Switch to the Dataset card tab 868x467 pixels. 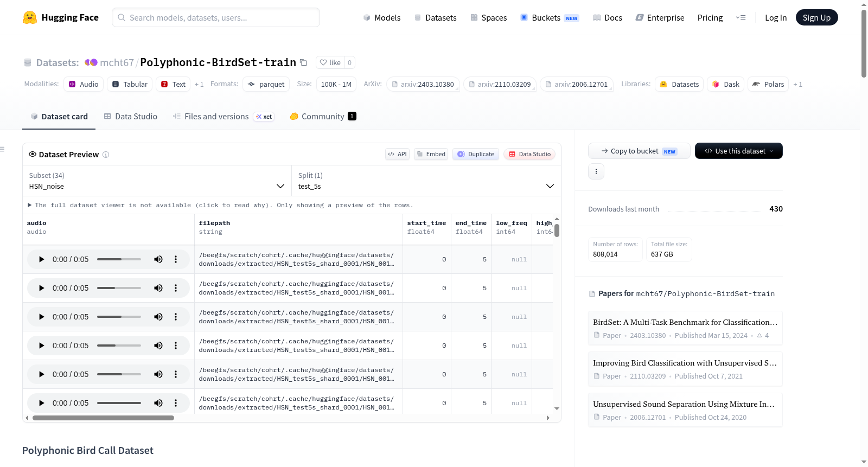coord(59,117)
